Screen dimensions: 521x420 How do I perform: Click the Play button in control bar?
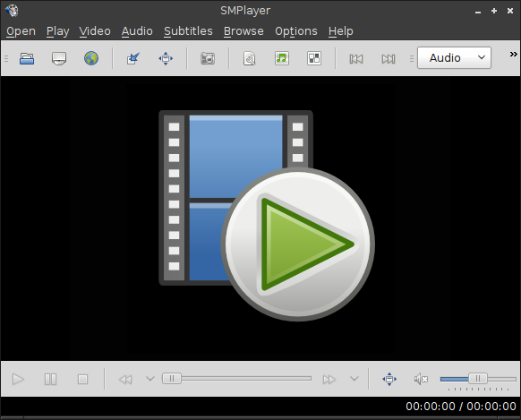(x=18, y=379)
